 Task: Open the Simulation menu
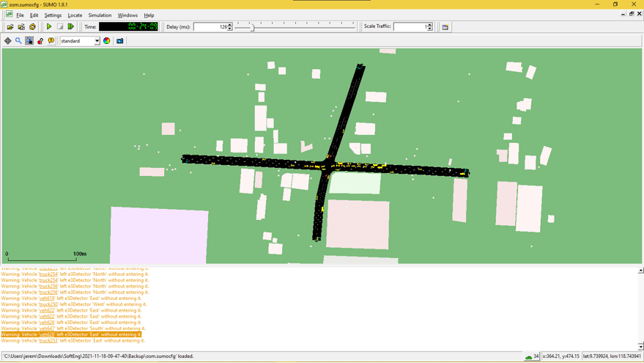point(100,15)
